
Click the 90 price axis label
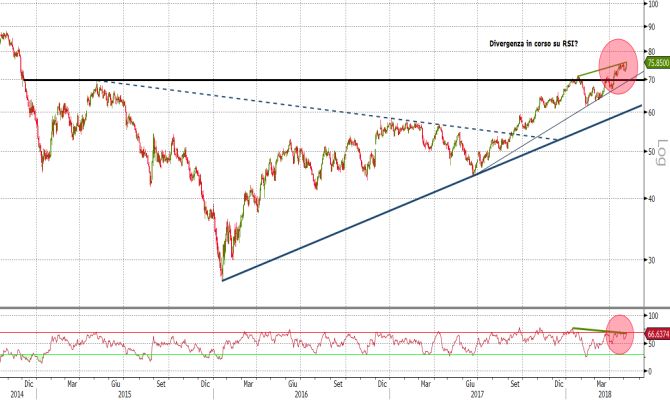(652, 27)
